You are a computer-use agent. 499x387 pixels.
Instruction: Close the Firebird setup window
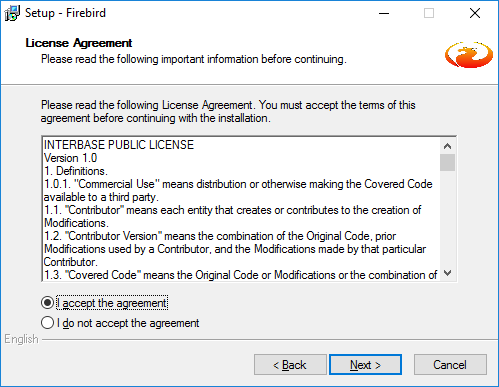475,13
